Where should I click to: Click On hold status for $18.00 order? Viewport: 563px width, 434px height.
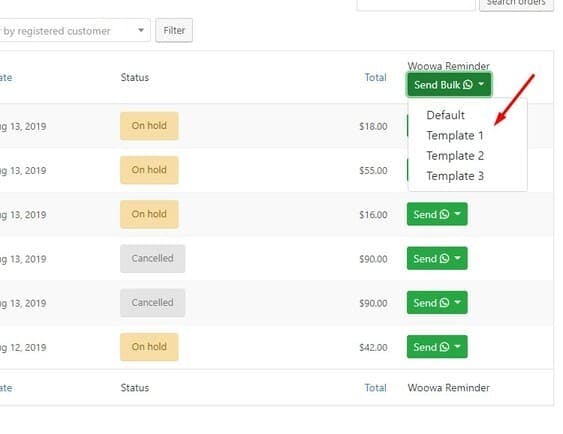(149, 126)
